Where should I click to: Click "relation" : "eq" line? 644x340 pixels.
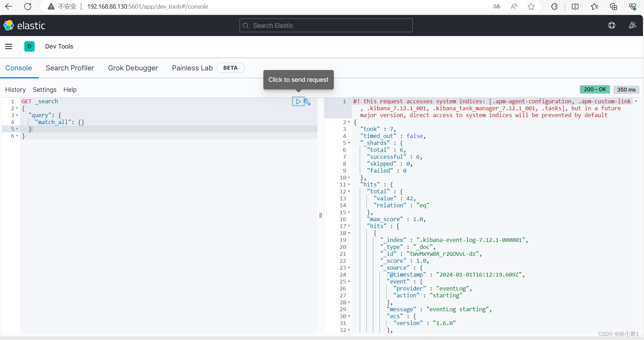pyautogui.click(x=401, y=206)
